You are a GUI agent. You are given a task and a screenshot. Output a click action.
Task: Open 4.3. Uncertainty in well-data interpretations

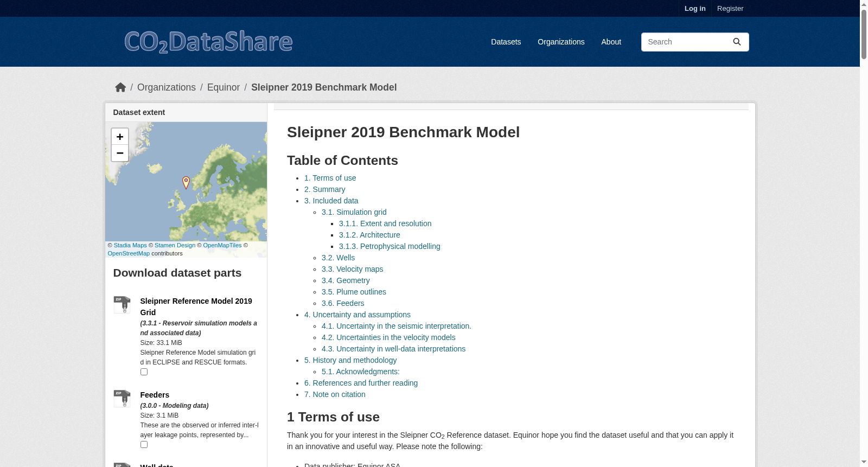[393, 349]
